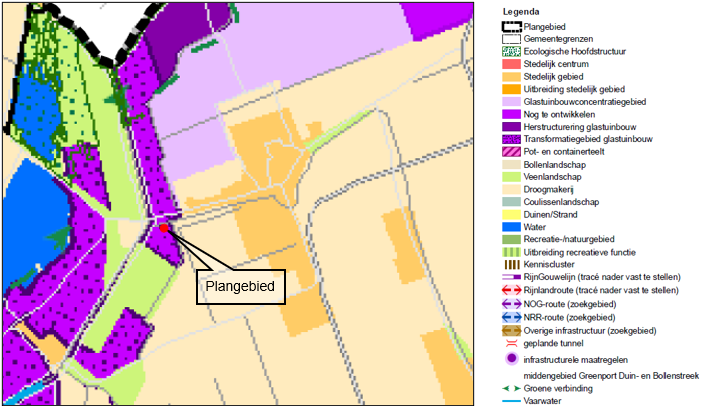
Task: Click the 'Coulissenlandschap' legend label
Action: 561,202
